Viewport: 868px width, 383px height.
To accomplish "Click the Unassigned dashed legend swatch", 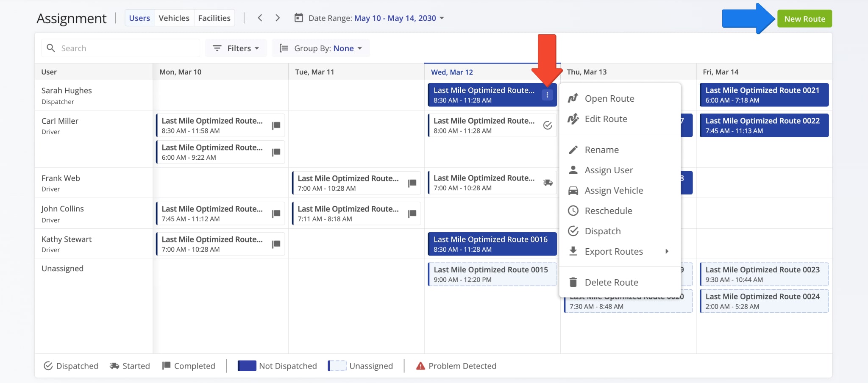I will pos(337,366).
